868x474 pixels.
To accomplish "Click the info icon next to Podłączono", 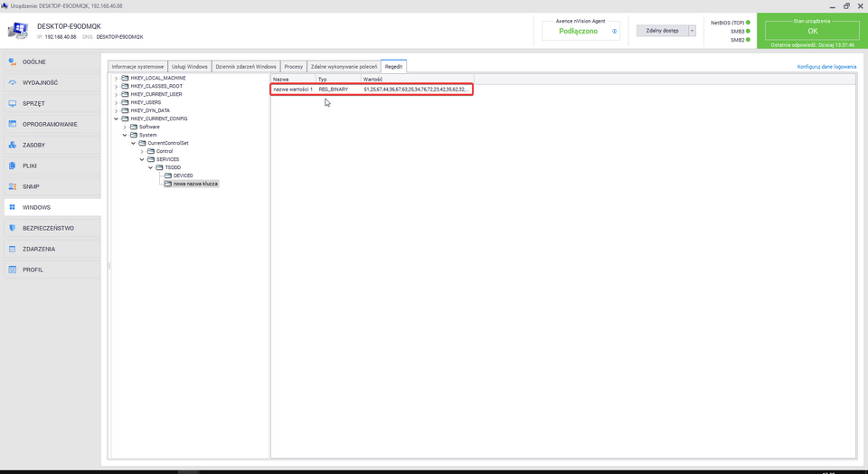I will [615, 32].
